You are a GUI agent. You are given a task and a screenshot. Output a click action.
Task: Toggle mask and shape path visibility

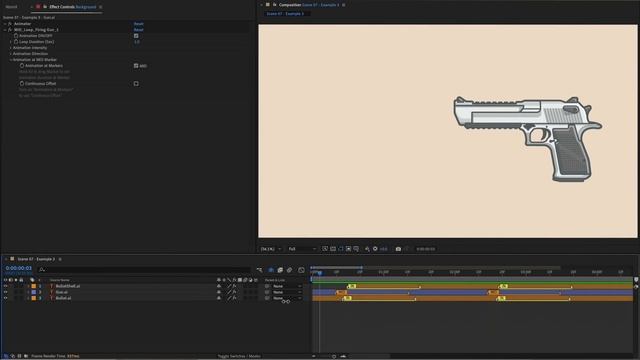coord(341,249)
